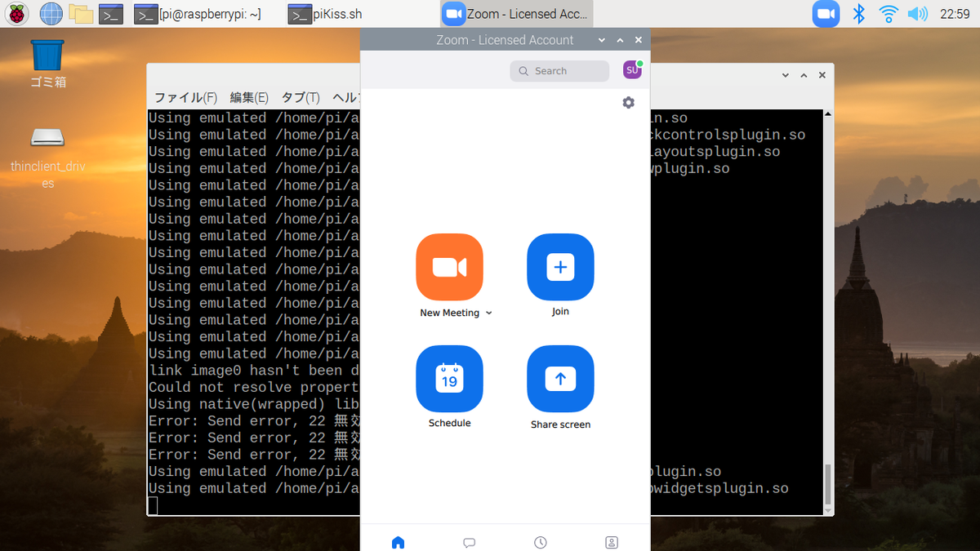Click terminal line 'Using native(wrapped) lib'
980x551 pixels.
coord(254,404)
